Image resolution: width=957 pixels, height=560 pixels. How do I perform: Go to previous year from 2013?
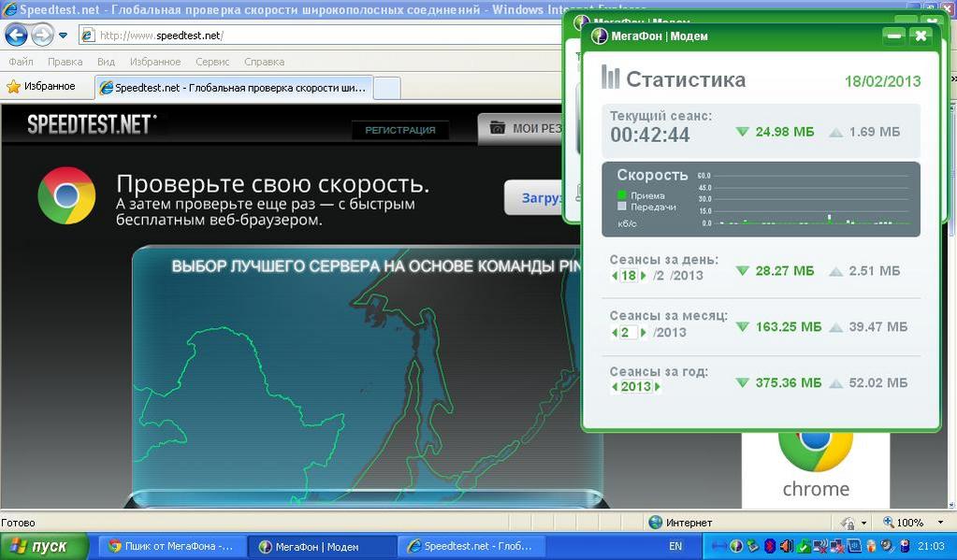click(x=615, y=386)
